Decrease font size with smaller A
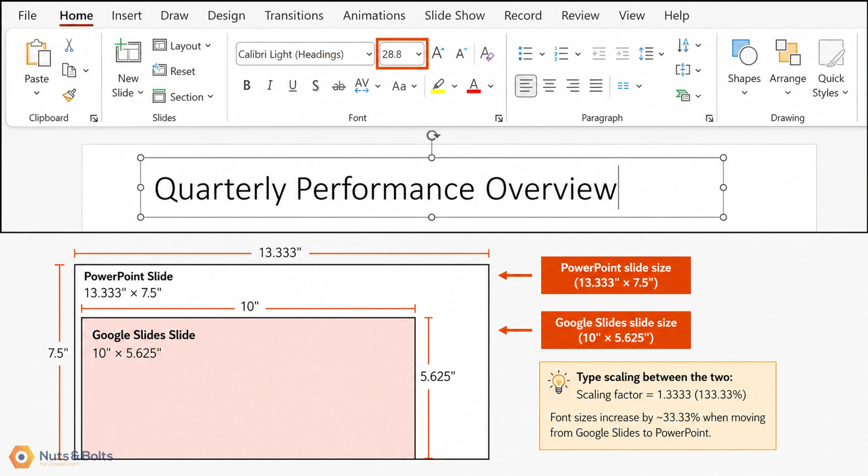The image size is (868, 476). (x=461, y=53)
